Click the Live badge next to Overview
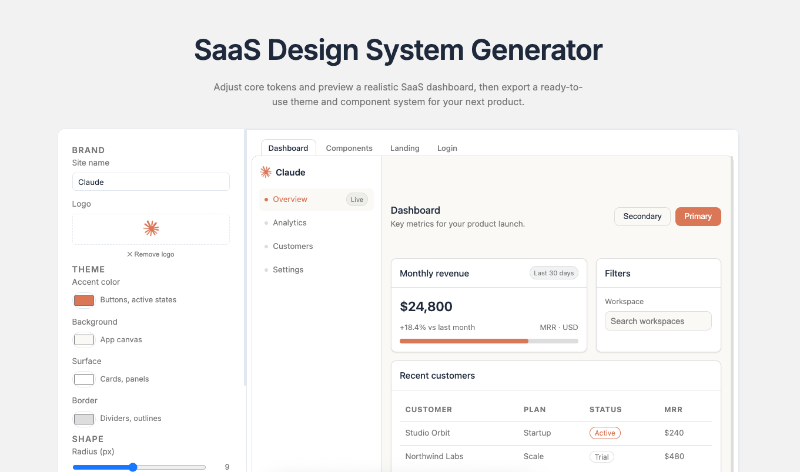Image resolution: width=800 pixels, height=472 pixels. click(357, 200)
